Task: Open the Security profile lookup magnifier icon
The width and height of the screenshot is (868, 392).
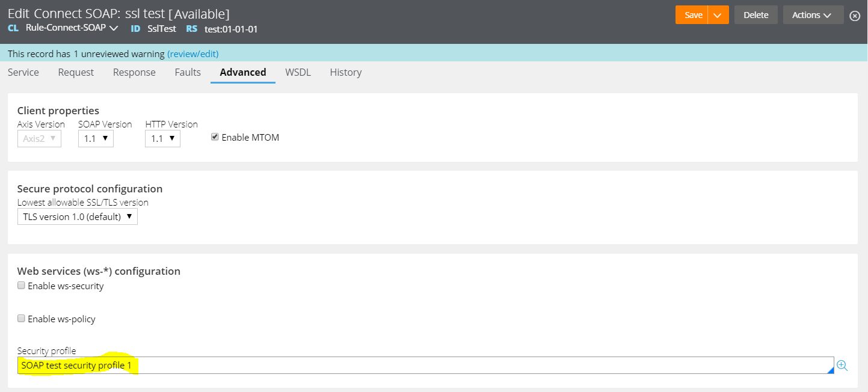Action: tap(842, 366)
